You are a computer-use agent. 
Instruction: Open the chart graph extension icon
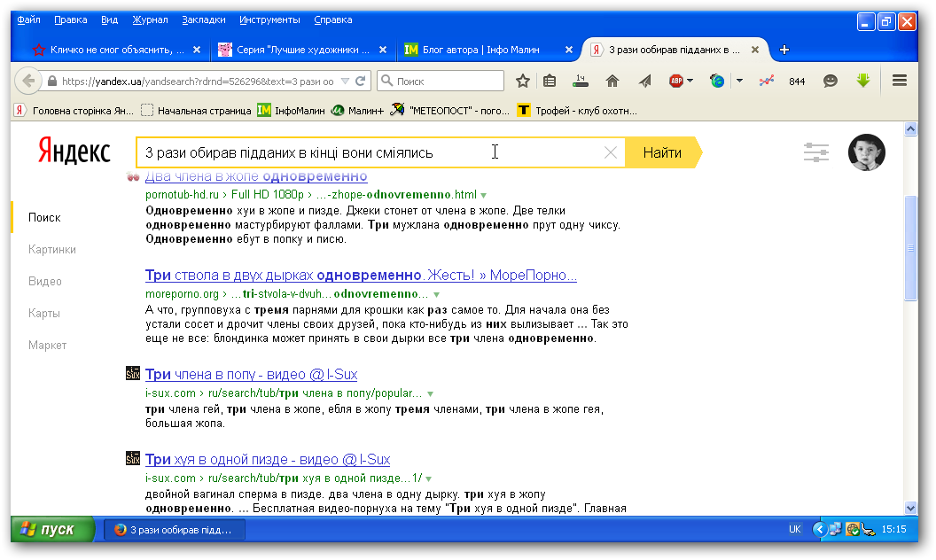point(767,81)
